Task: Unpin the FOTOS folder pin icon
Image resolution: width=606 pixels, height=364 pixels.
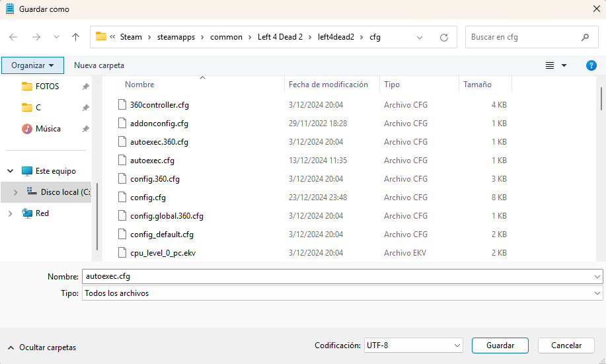Action: tap(85, 87)
